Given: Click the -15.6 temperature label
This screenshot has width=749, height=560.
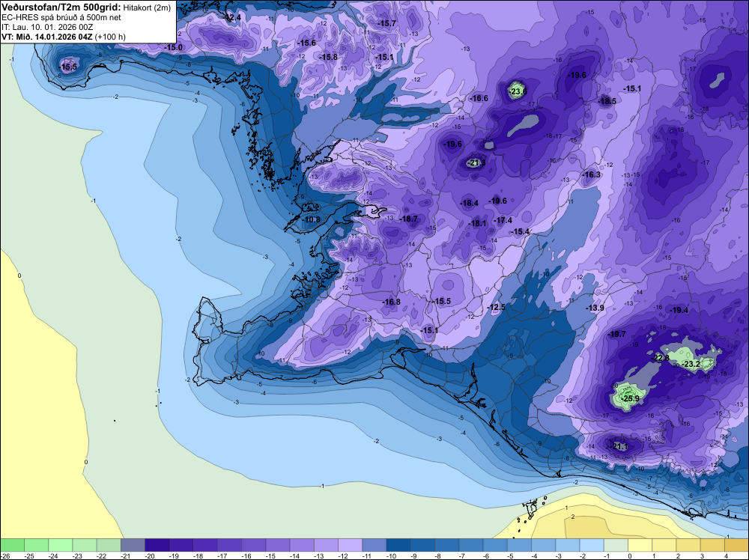Looking at the screenshot, I should (x=306, y=43).
